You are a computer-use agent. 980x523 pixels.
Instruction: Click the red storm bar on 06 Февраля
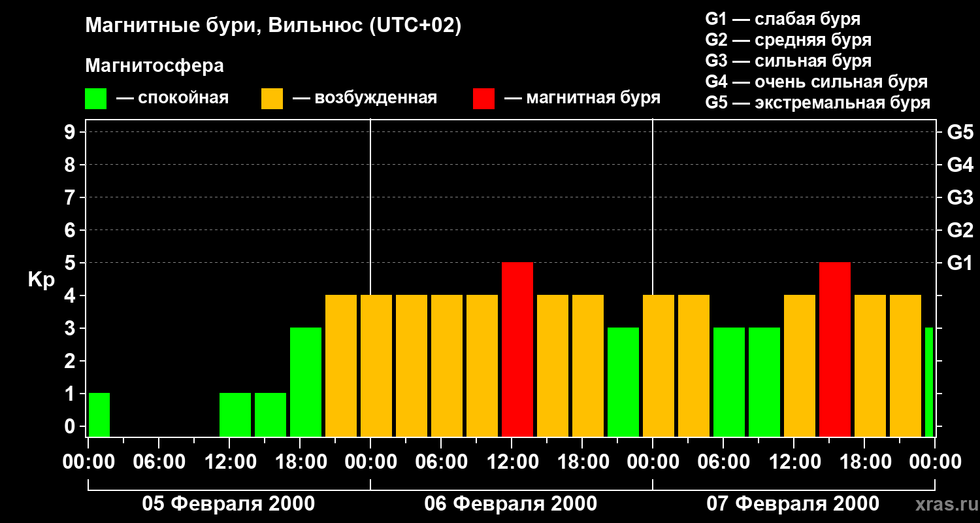(517, 349)
